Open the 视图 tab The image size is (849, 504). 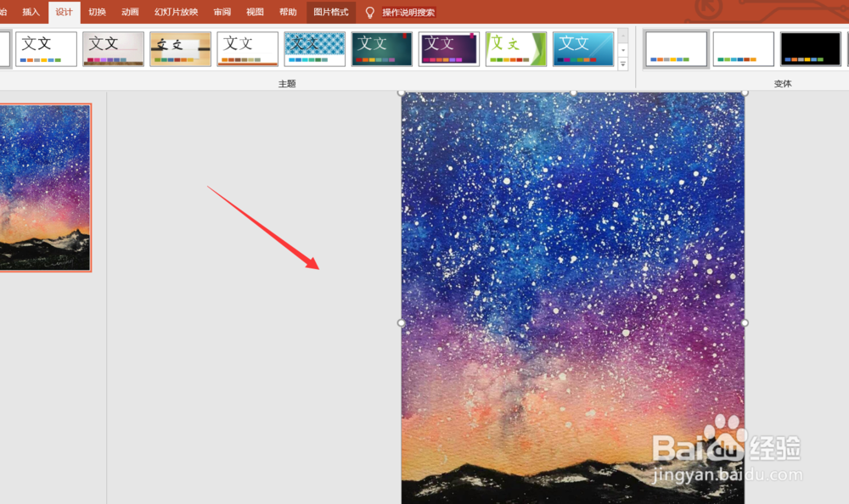click(x=255, y=12)
